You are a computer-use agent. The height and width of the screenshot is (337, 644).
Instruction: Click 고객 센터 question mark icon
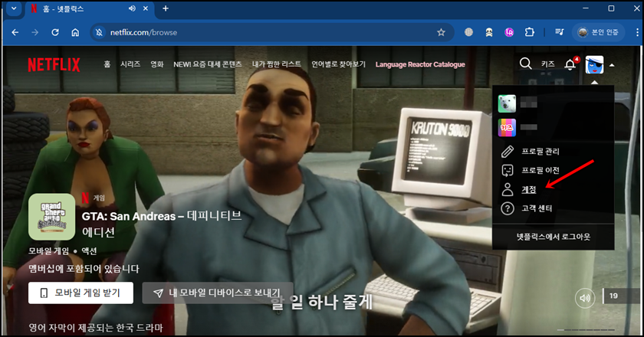pos(508,208)
